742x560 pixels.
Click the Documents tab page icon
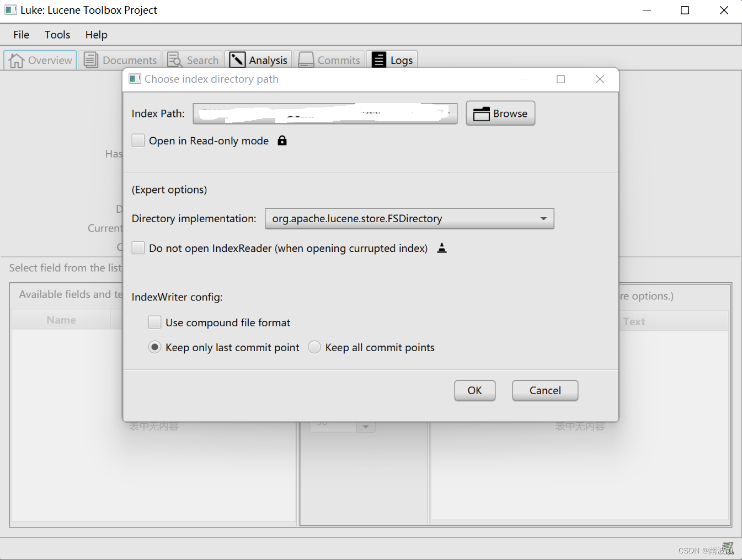pyautogui.click(x=91, y=60)
